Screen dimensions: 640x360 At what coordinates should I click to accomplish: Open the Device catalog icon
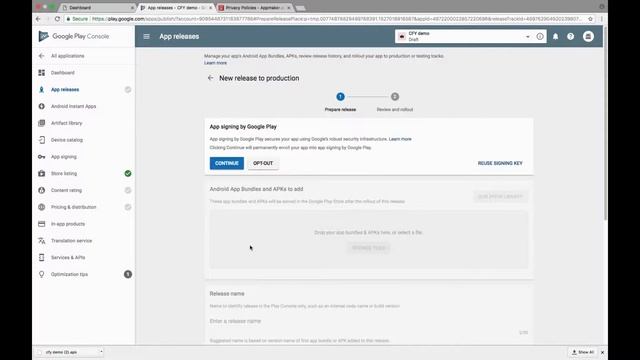[x=42, y=140]
